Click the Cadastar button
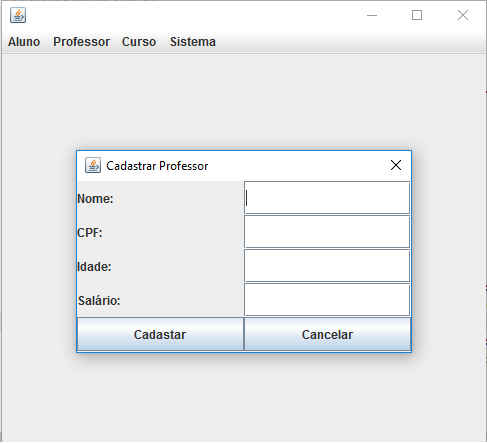The width and height of the screenshot is (487, 443). click(160, 334)
